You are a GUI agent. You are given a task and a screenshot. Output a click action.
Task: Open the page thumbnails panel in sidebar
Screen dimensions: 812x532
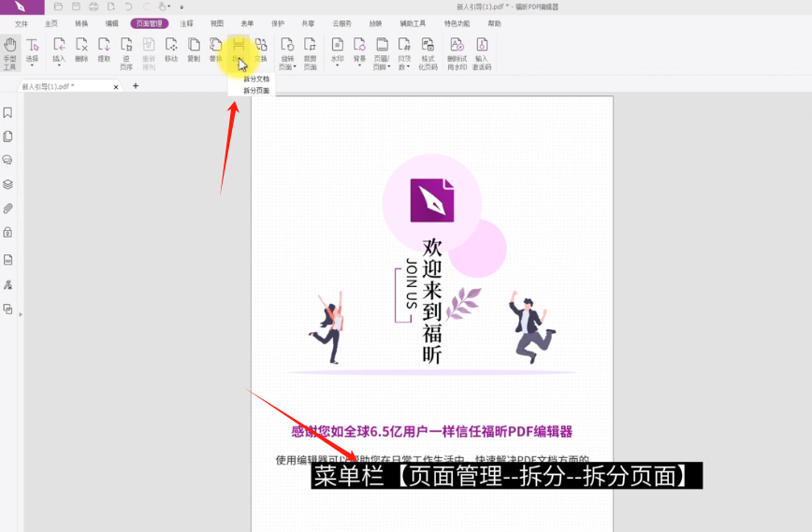7,137
